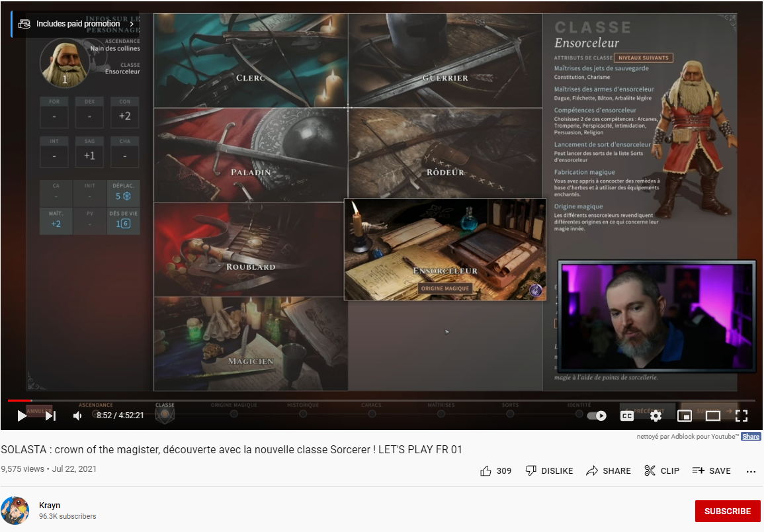Viewport: 764px width, 532px height.
Task: Toggle closed captions (CC)
Action: point(627,416)
